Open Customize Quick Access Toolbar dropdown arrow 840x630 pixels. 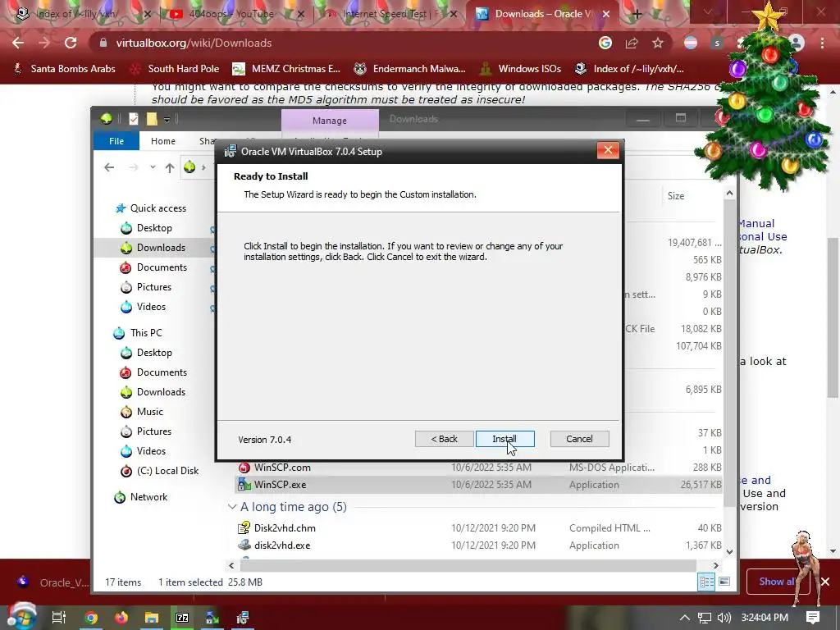tap(167, 120)
